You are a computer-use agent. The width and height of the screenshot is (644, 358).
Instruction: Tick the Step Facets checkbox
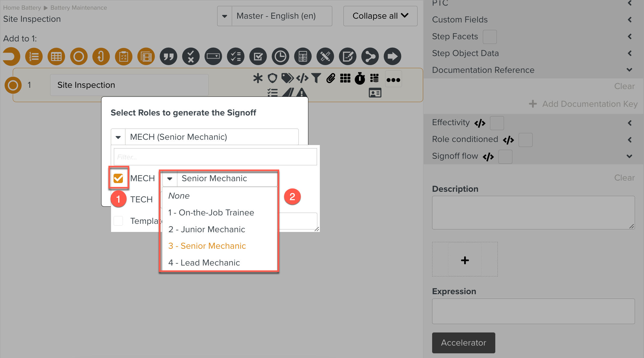pos(489,37)
